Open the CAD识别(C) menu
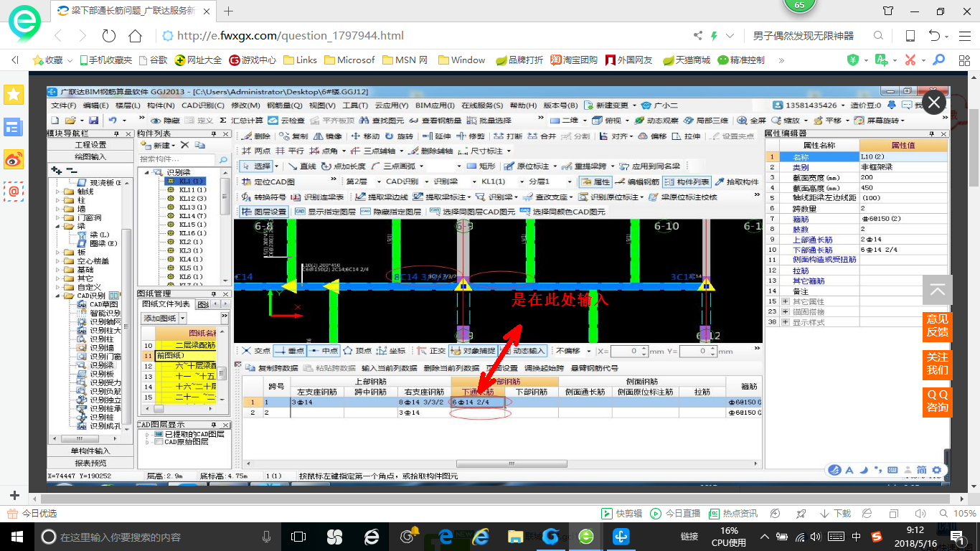The height and width of the screenshot is (551, 980). 202,105
